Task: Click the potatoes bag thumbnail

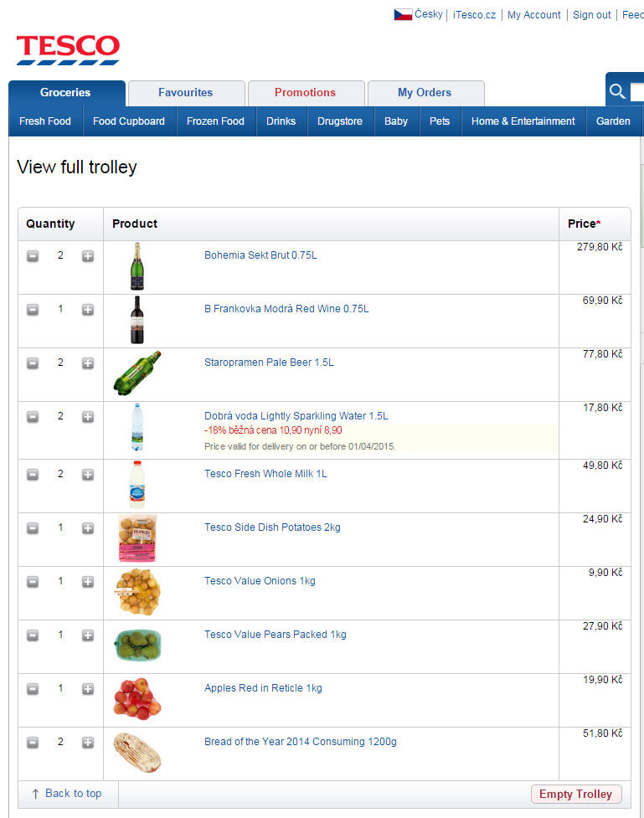Action: [137, 538]
